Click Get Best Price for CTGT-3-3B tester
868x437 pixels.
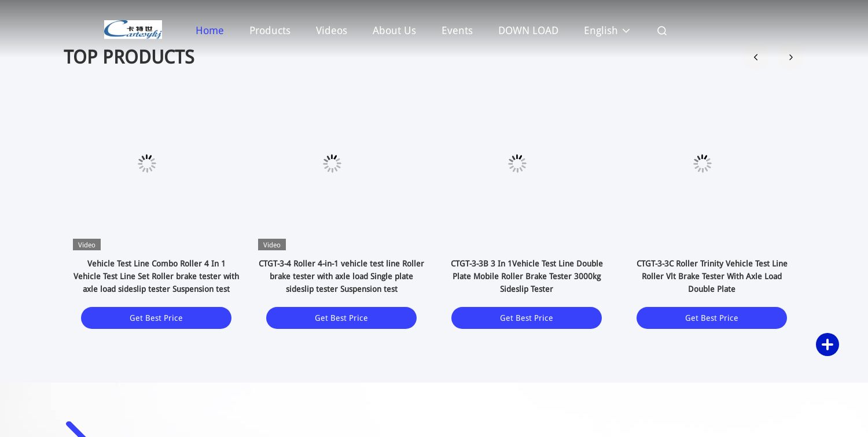tap(527, 318)
